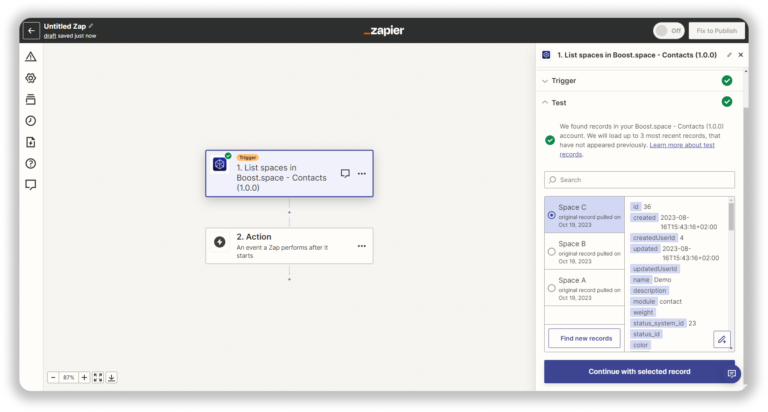Choose the Space A record radio button

point(552,288)
